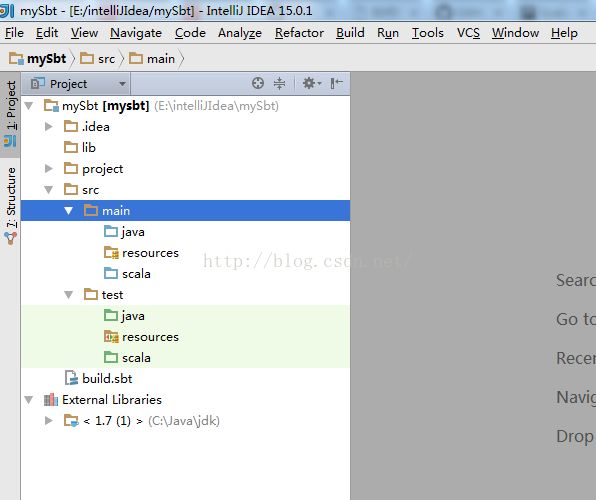Click the .idea folder icon

(71, 126)
